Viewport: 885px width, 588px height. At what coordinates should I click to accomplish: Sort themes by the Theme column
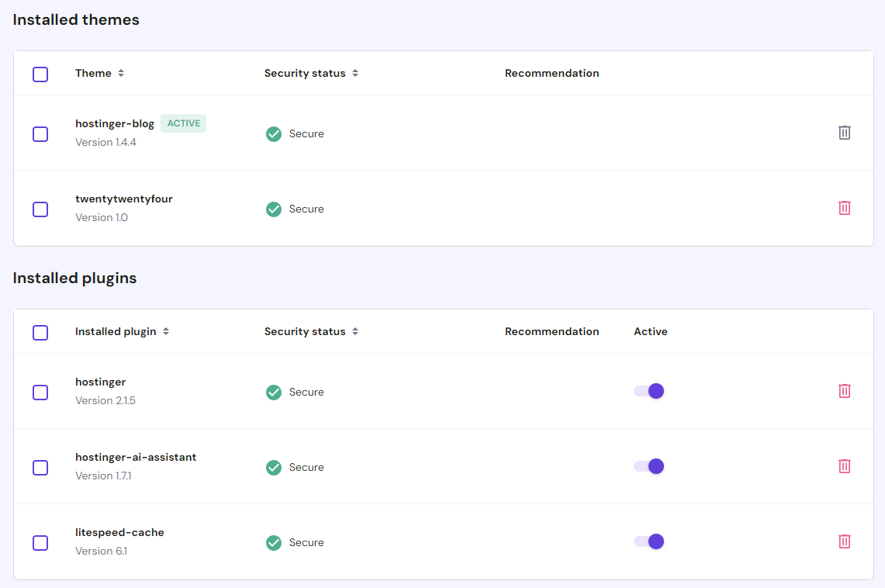tap(99, 73)
